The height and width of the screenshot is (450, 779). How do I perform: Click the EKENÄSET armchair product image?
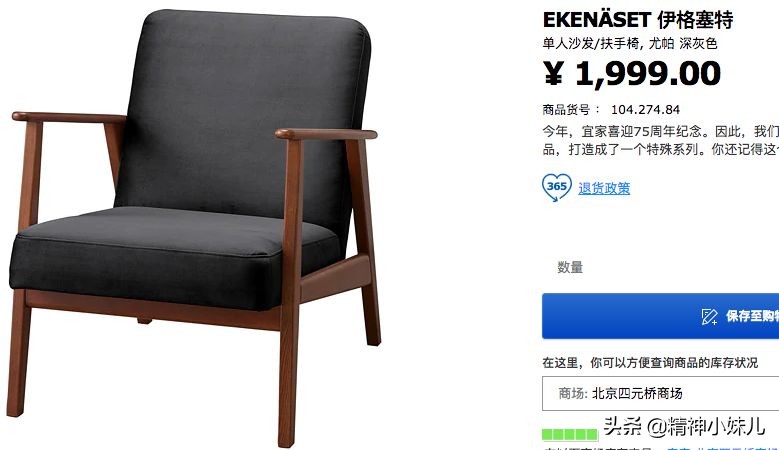coord(195,226)
